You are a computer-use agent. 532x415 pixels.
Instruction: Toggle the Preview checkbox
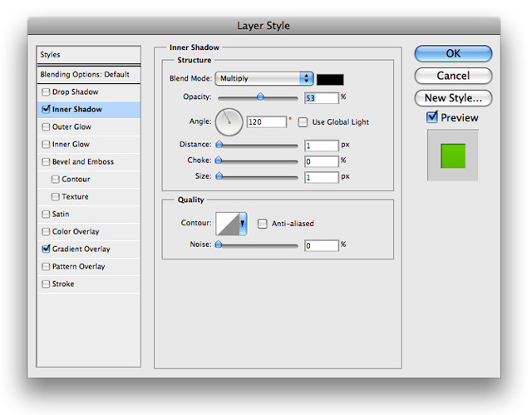[432, 117]
